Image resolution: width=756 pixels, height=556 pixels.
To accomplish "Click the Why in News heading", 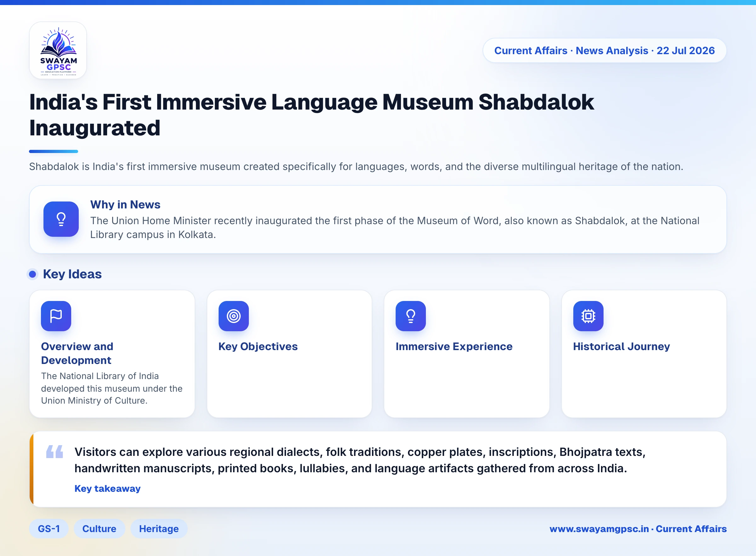I will tap(125, 205).
